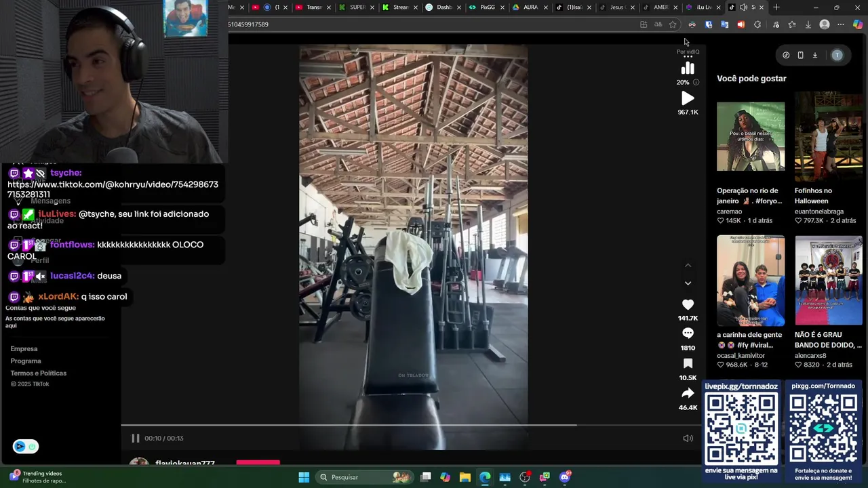Click the webcam avatar thumbnail

tap(185, 18)
